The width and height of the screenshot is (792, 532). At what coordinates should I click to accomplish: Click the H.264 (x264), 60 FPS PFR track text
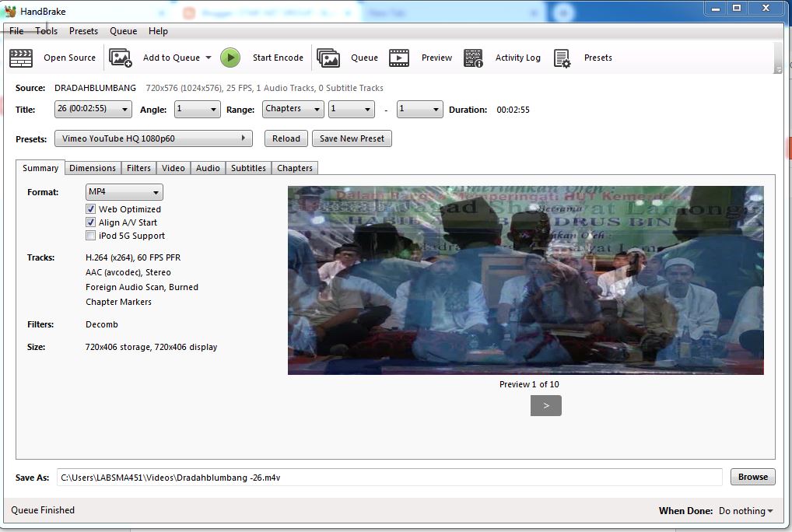[133, 257]
